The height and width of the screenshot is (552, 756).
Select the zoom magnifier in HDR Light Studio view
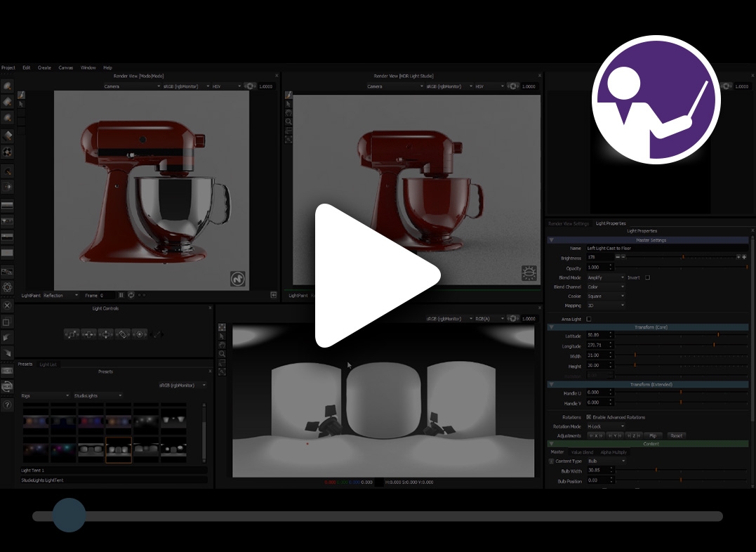coord(289,122)
